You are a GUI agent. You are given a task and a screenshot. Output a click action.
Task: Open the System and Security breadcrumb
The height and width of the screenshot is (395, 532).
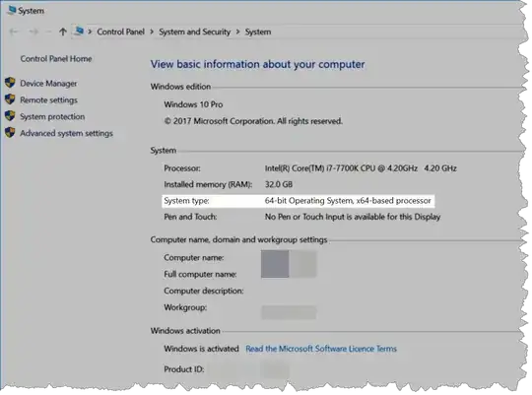(x=195, y=32)
